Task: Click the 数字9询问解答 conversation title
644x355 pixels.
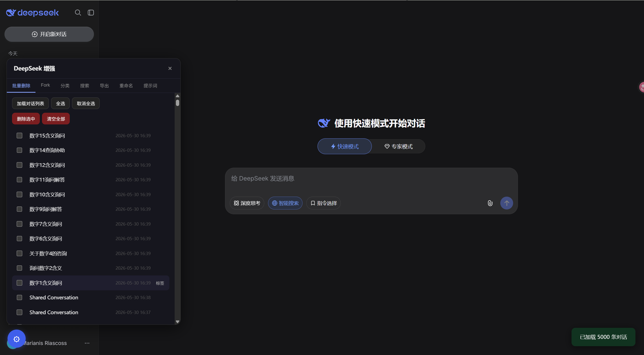Action: coord(46,209)
